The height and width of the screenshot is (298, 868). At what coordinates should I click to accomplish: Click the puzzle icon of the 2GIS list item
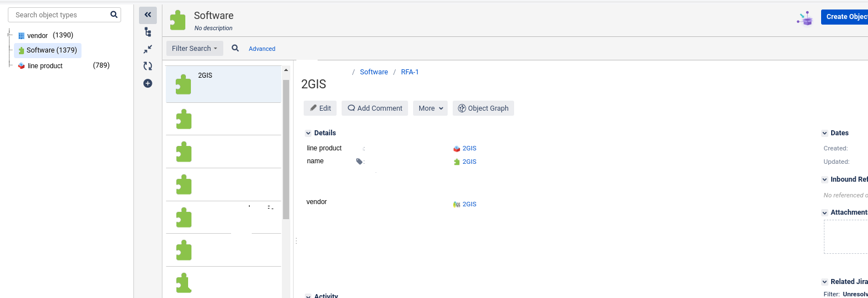click(184, 84)
